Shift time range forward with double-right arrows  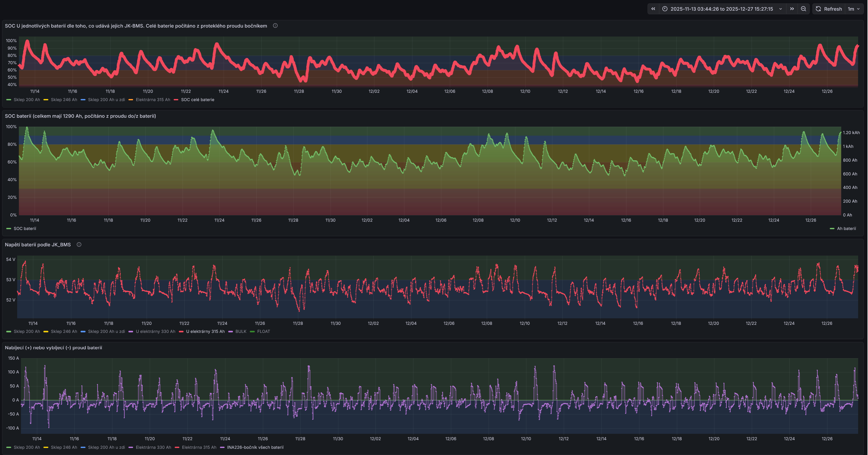coord(792,9)
